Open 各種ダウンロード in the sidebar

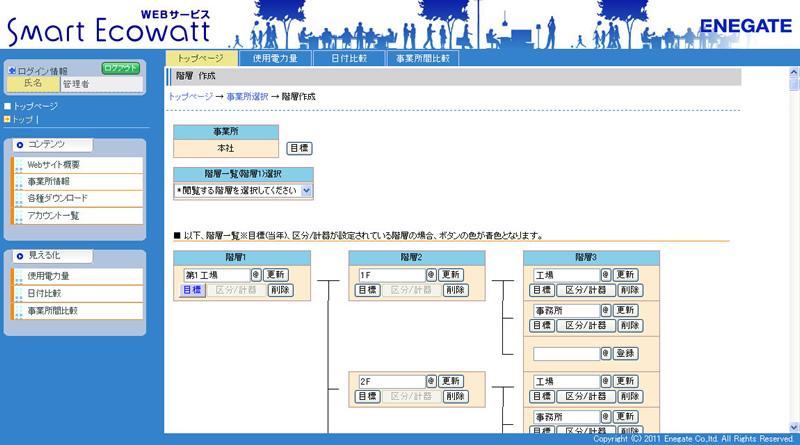(x=77, y=199)
